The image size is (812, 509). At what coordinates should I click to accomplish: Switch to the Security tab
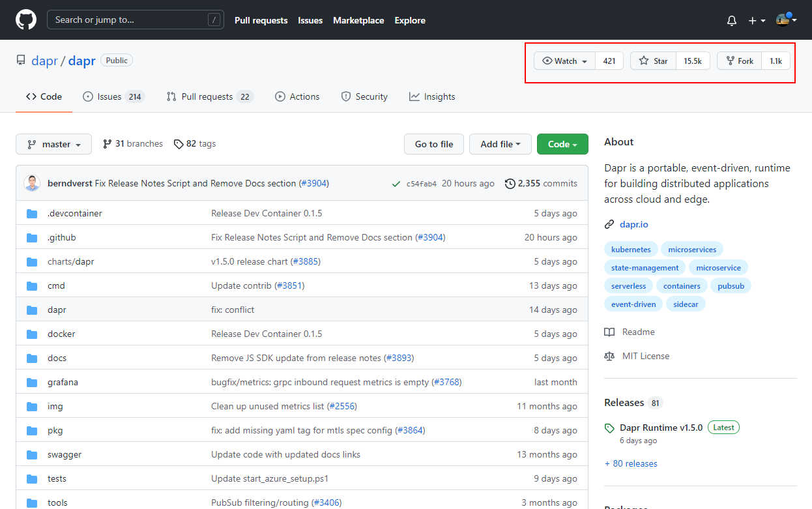coord(364,96)
